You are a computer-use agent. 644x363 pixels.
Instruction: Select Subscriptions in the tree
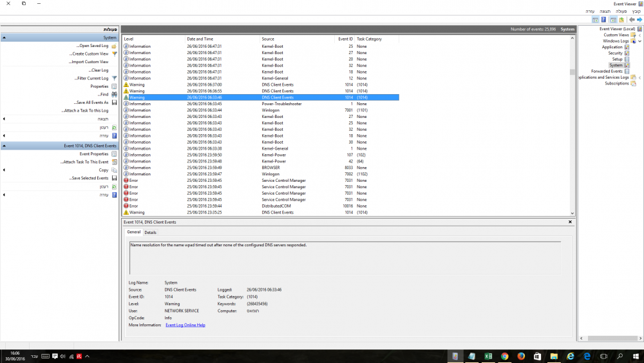616,83
